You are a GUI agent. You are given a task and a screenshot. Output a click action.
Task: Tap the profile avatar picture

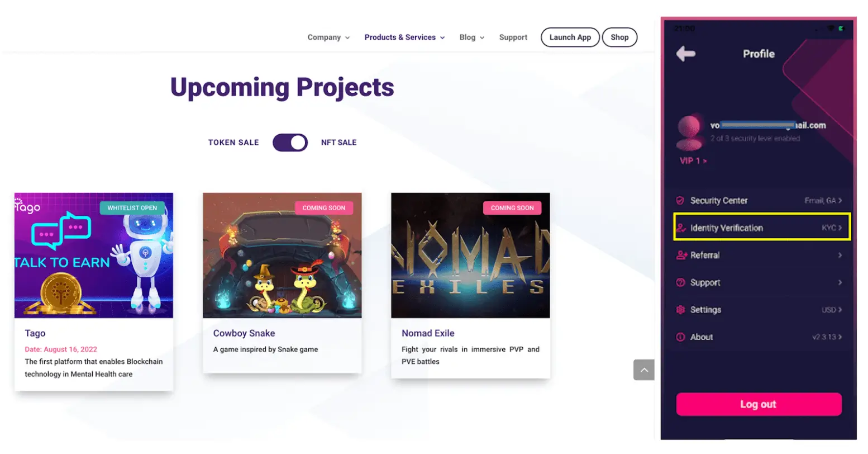pyautogui.click(x=689, y=133)
